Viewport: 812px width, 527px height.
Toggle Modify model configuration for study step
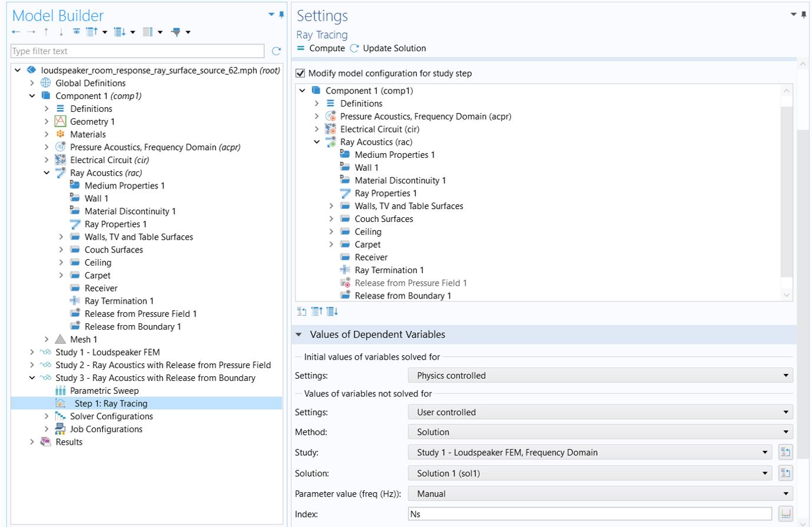tap(300, 73)
